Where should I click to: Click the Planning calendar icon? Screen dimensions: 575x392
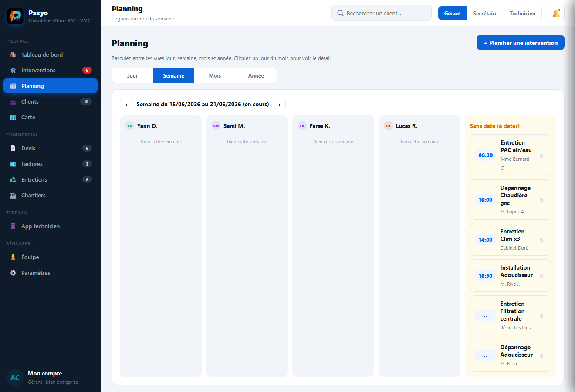click(13, 86)
